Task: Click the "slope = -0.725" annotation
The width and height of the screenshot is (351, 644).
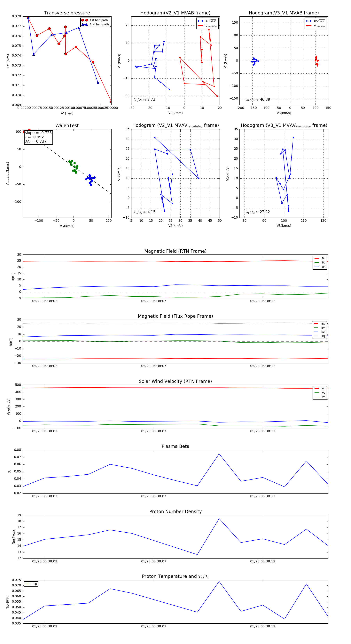Action: tap(38, 133)
